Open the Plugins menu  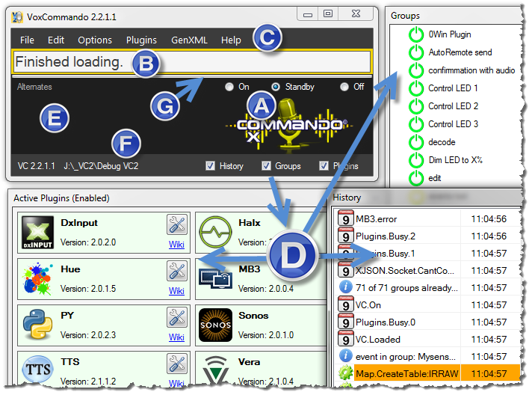point(141,40)
